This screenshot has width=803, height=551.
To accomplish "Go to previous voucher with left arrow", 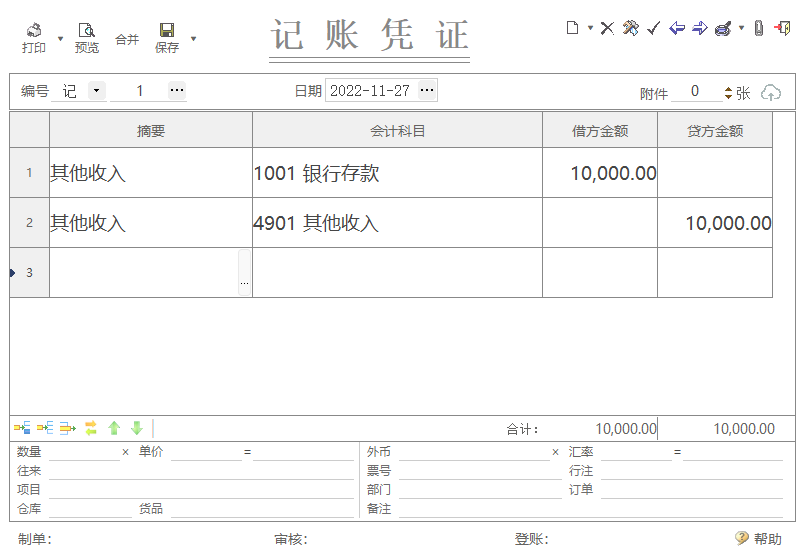I will (677, 28).
